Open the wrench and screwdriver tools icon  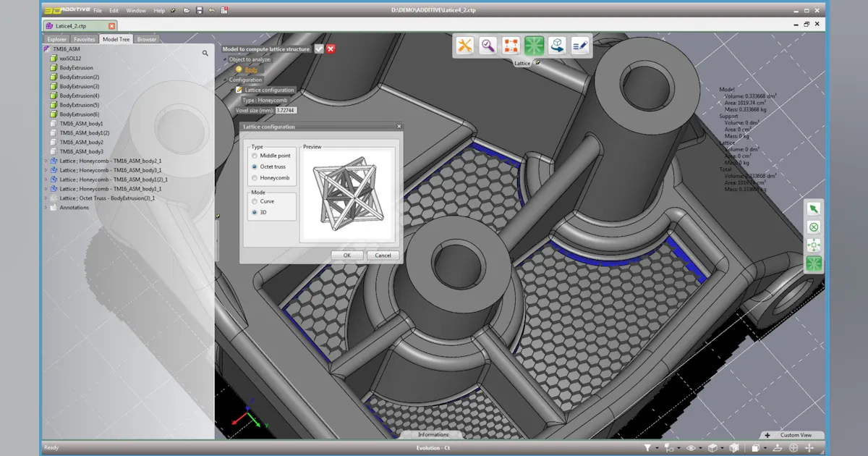(465, 46)
